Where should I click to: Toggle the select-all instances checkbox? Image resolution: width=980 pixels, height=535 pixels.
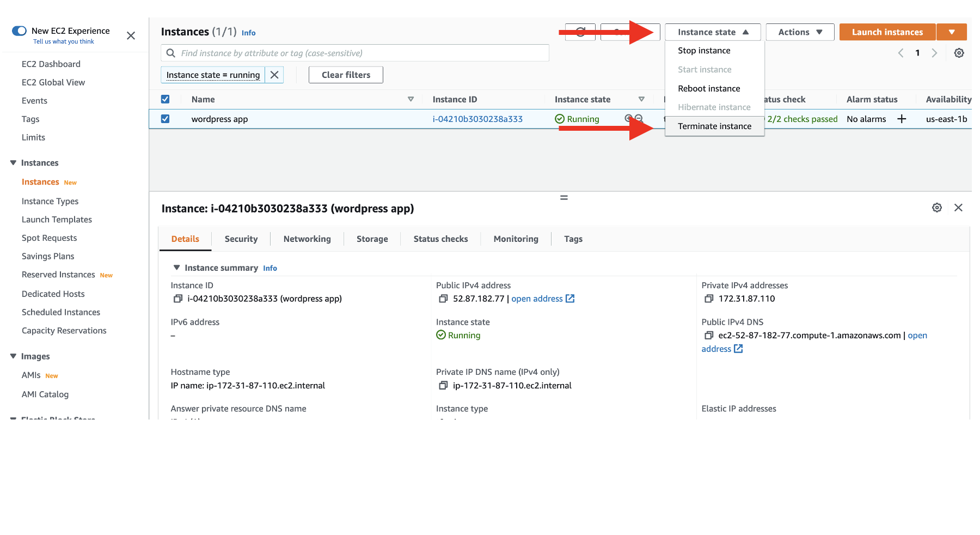166,99
